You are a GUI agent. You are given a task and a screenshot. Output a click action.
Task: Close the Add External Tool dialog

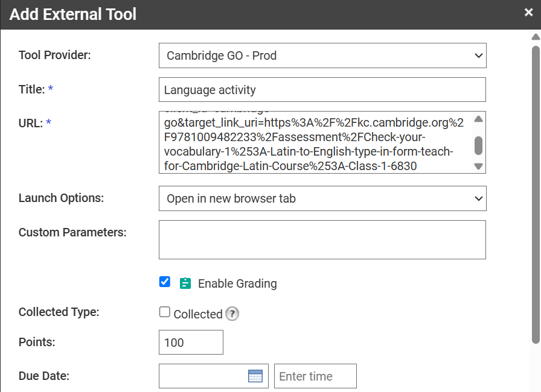(528, 13)
